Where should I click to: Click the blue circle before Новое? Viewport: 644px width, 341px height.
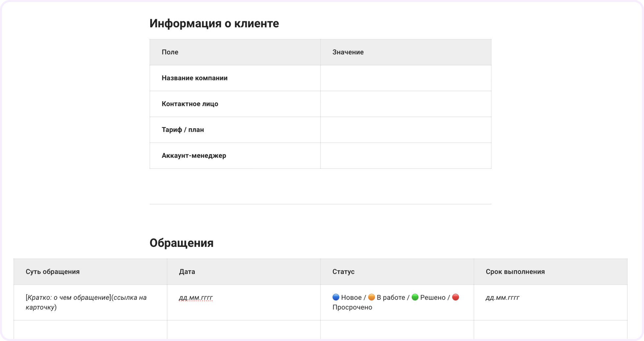coord(336,297)
